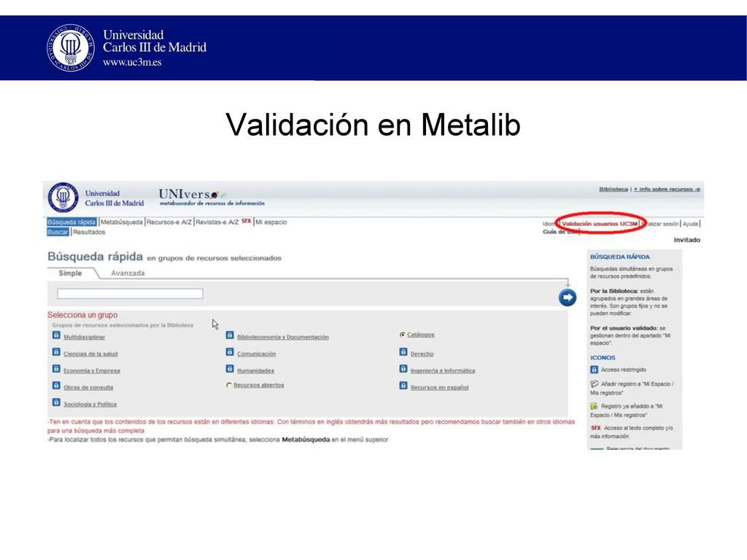
Task: Click the BÚSQUEDA RÁPIDA sidebar heading
Action: point(620,257)
